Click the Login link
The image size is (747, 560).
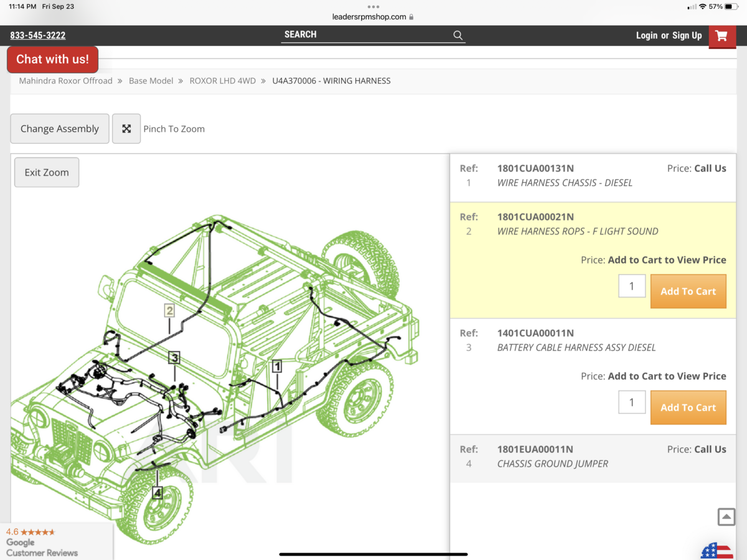pyautogui.click(x=646, y=35)
